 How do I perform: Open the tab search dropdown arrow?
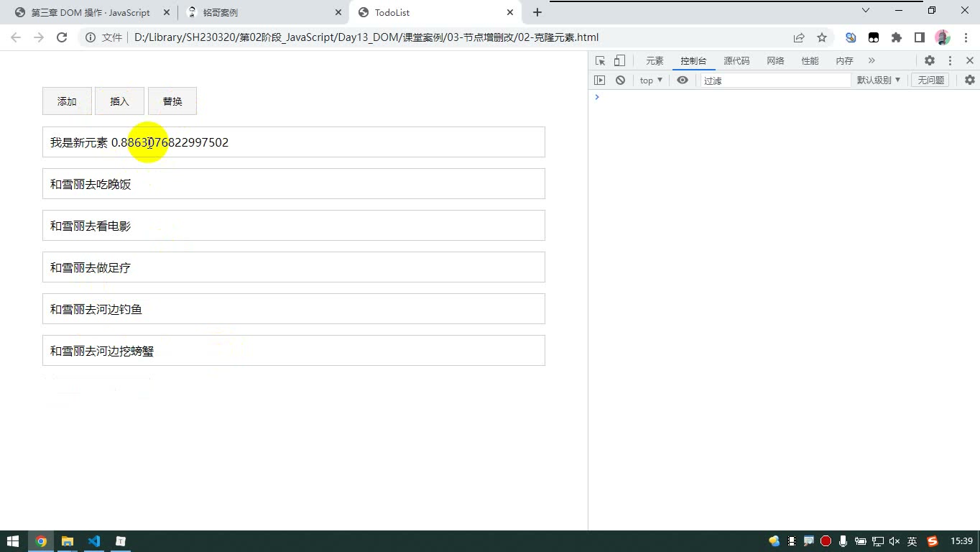coord(866,10)
